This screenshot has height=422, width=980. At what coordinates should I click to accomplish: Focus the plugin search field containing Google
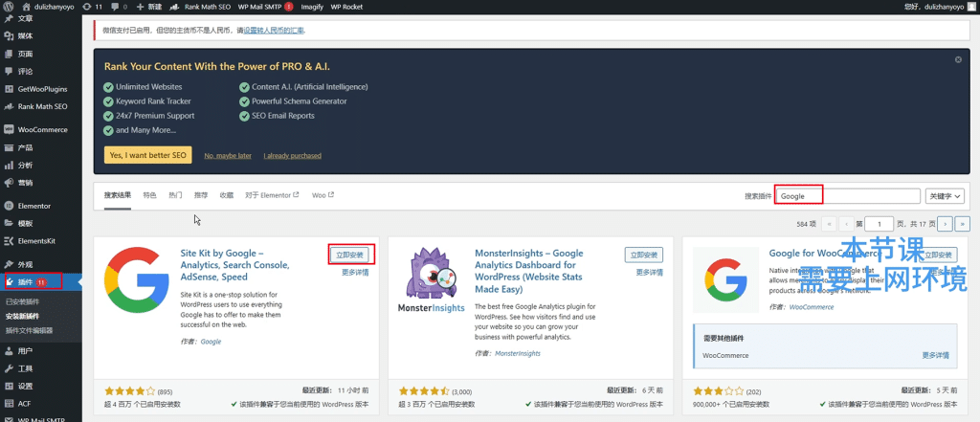848,195
